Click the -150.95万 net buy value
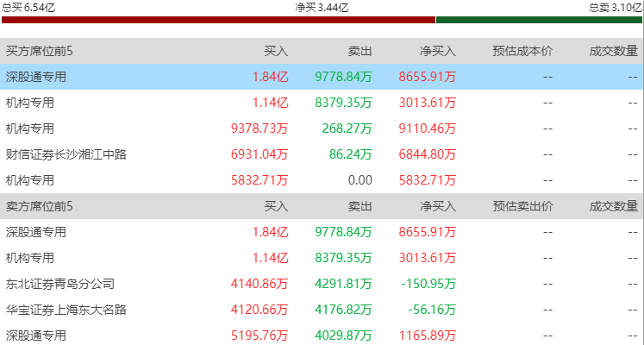Screen dimensions: 644x345 click(x=428, y=284)
